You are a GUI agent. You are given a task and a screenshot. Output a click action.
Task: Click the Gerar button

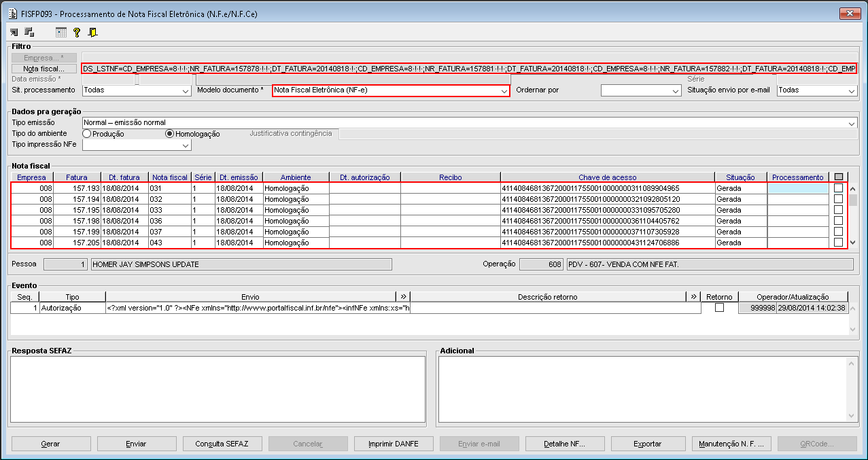click(x=50, y=444)
